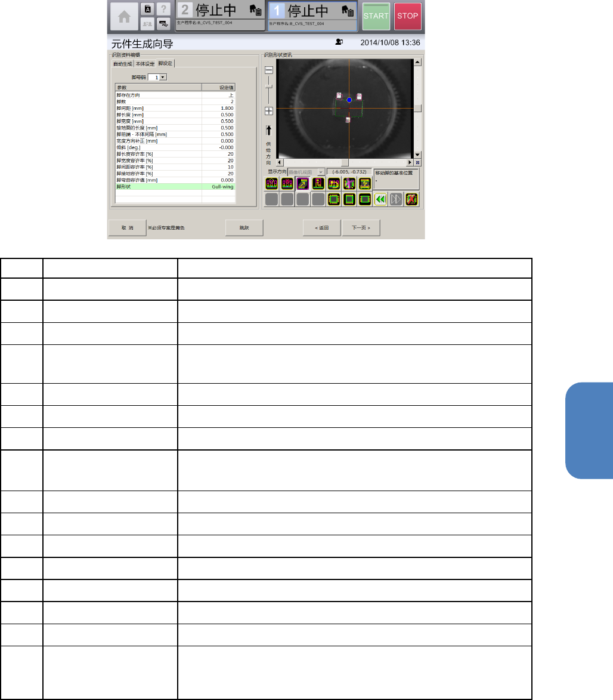Click clipboard icon on lane 2 status
613x700 pixels.
(256, 10)
